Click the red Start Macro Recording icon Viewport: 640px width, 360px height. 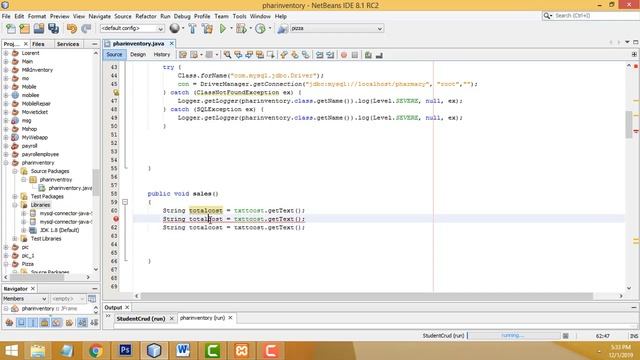[x=344, y=55]
